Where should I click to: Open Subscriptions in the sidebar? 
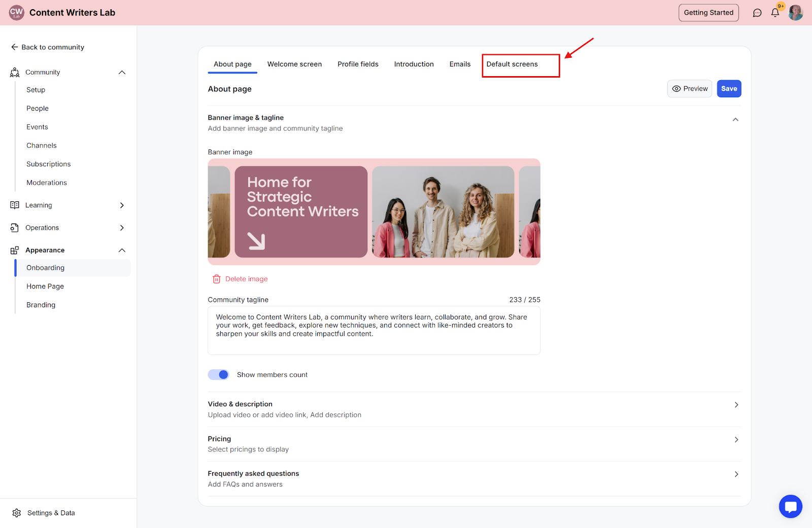click(x=49, y=164)
